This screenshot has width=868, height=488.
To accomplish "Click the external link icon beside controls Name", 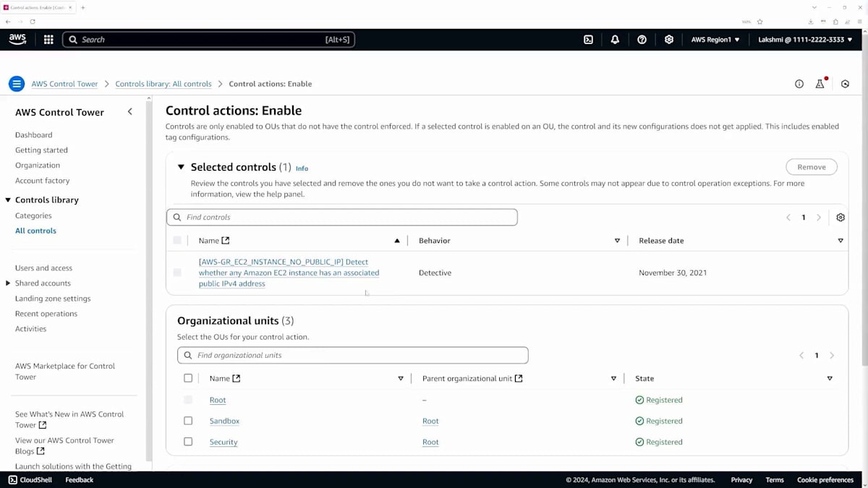I will click(226, 241).
